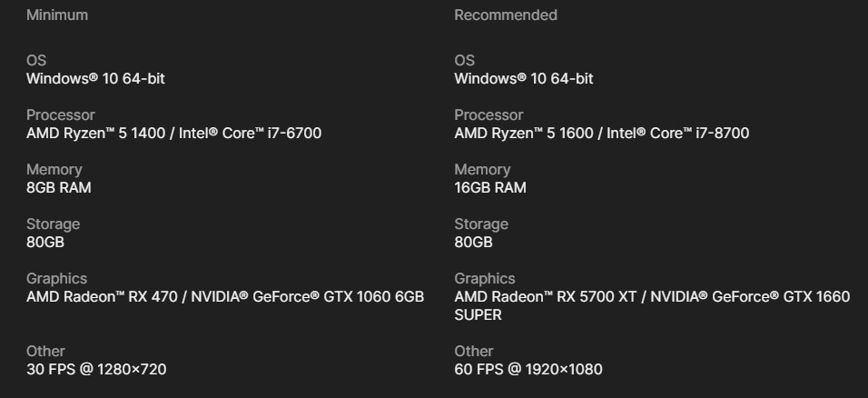
Task: Click the 30 FPS @ 1280×720 text
Action: [96, 370]
